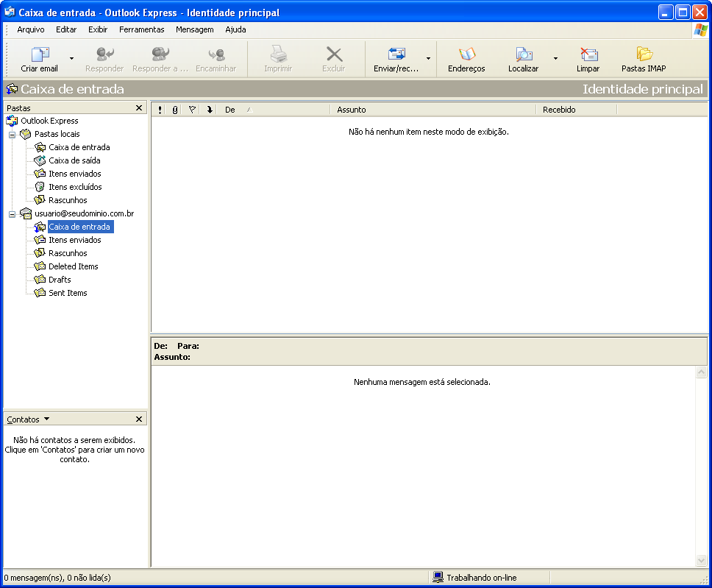Image resolution: width=712 pixels, height=588 pixels.
Task: Open dropdown arrow next to Criar email
Action: (71, 58)
